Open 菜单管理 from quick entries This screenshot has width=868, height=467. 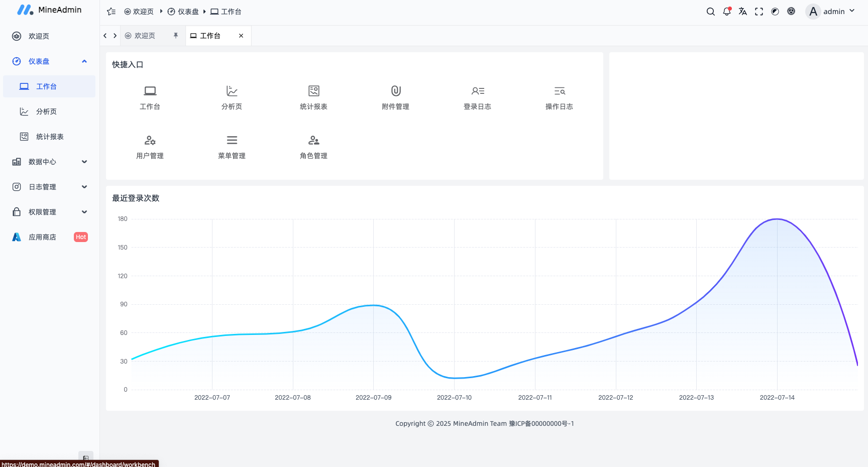coord(232,146)
